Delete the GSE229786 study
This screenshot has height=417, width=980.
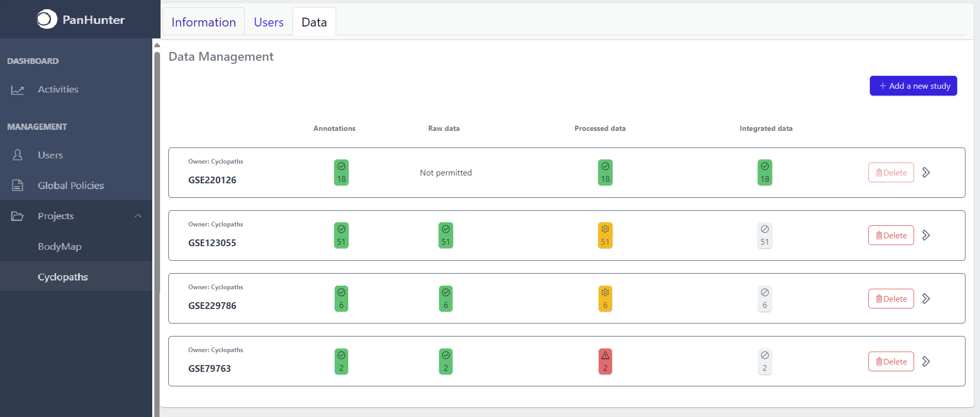click(x=891, y=299)
